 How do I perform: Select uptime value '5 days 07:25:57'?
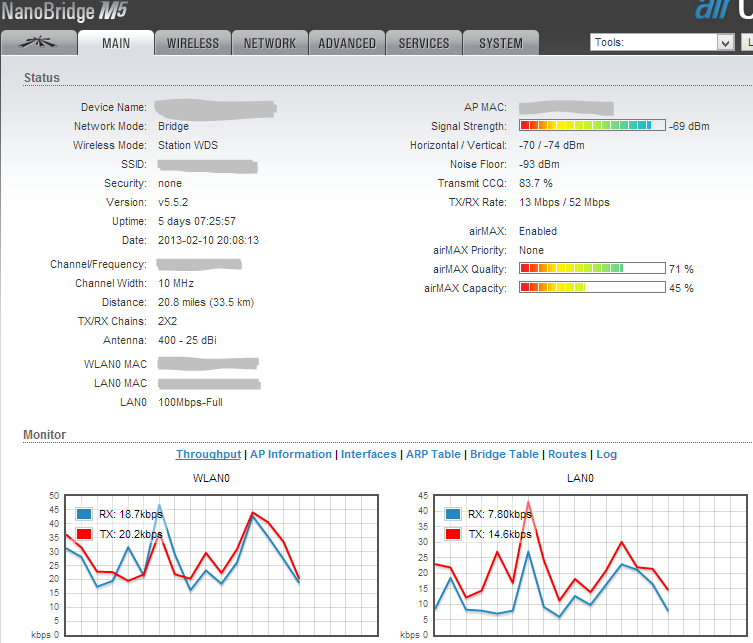point(197,221)
